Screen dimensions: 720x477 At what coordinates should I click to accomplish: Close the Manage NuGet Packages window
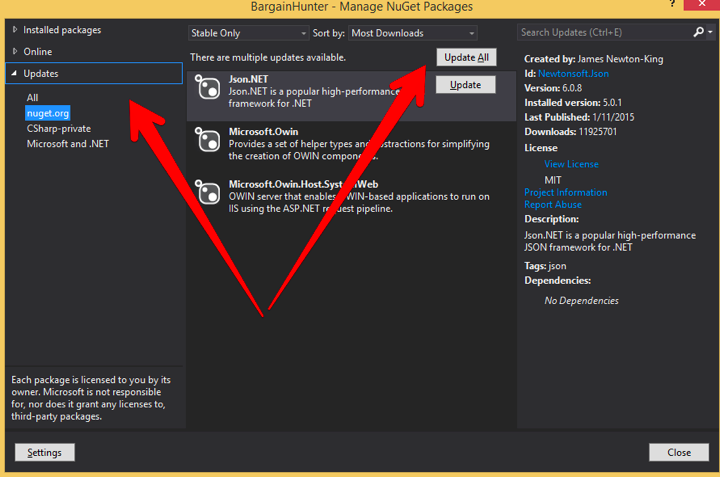coord(702,4)
